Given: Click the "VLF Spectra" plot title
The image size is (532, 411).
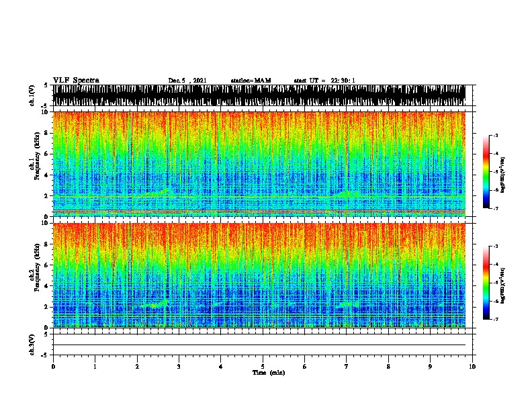Looking at the screenshot, I should (76, 81).
